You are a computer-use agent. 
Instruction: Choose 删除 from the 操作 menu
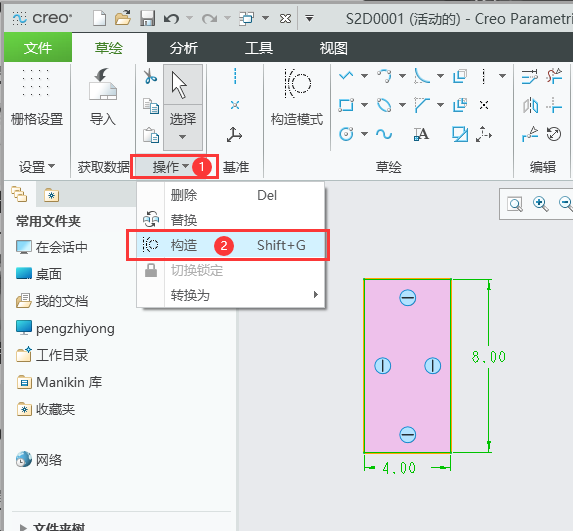pyautogui.click(x=231, y=195)
